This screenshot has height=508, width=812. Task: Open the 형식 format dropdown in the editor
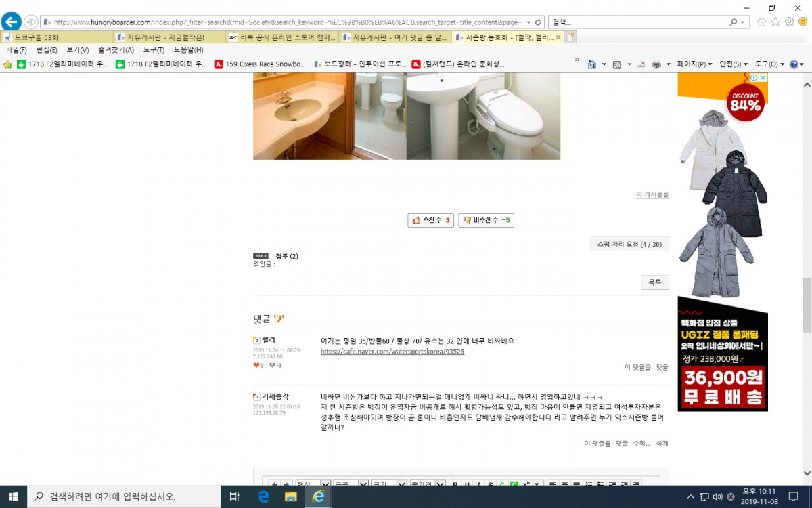coord(313,484)
